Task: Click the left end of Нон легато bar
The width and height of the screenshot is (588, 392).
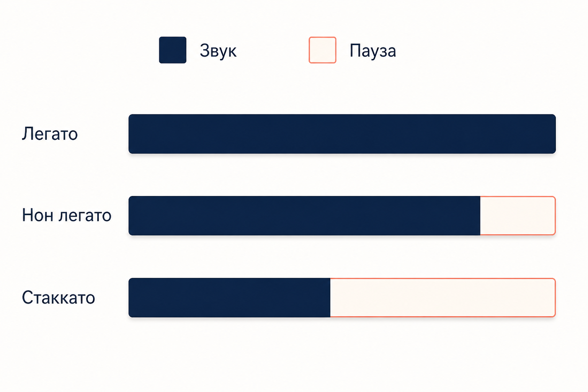Action: pos(131,216)
